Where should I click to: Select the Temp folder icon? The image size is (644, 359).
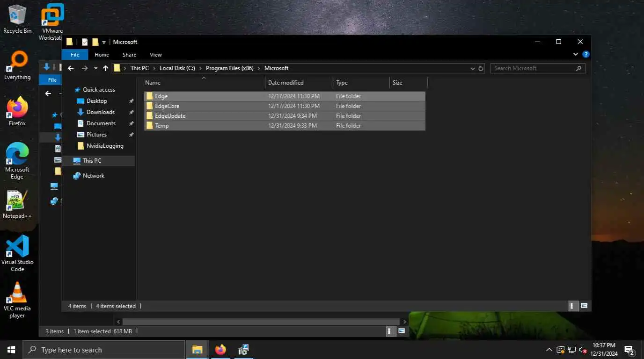tap(149, 126)
